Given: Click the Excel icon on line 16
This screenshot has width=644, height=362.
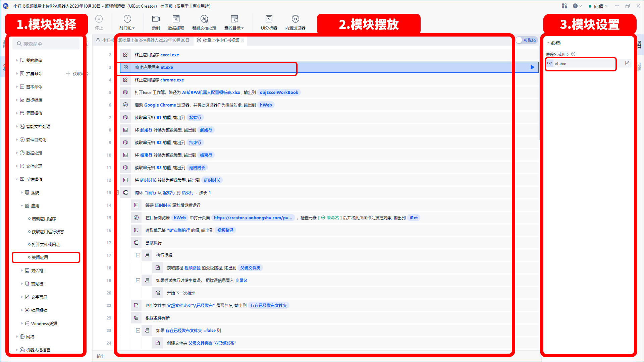Looking at the screenshot, I should coord(136,230).
